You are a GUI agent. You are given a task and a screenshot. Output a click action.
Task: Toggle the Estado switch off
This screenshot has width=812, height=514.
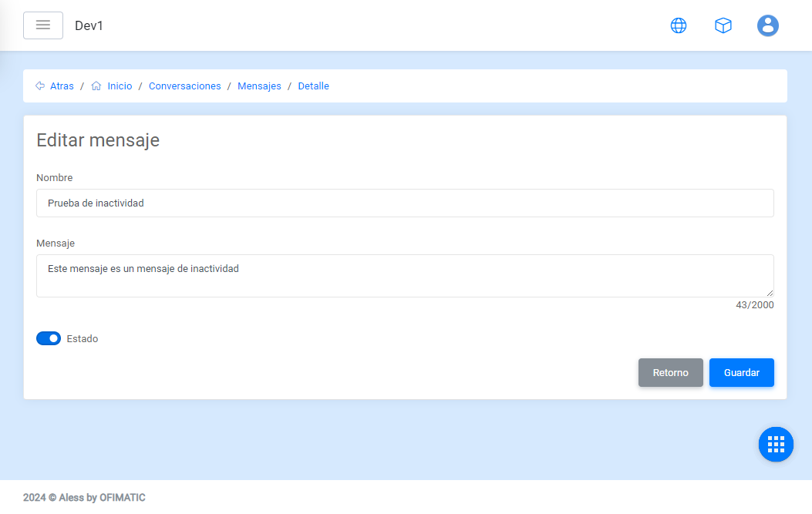click(49, 338)
